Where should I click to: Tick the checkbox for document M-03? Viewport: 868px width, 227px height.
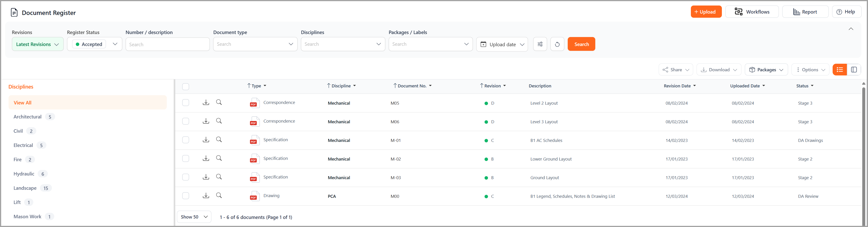coord(186,177)
